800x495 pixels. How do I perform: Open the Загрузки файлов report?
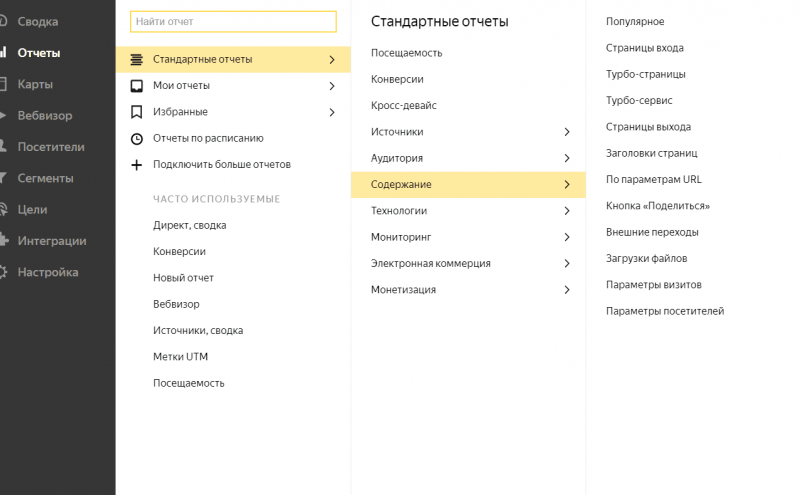646,258
